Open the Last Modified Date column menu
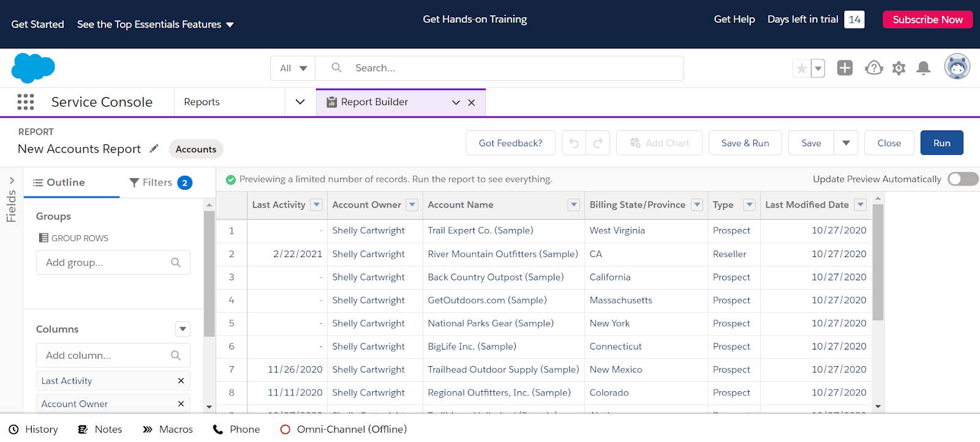980x442 pixels. [861, 205]
